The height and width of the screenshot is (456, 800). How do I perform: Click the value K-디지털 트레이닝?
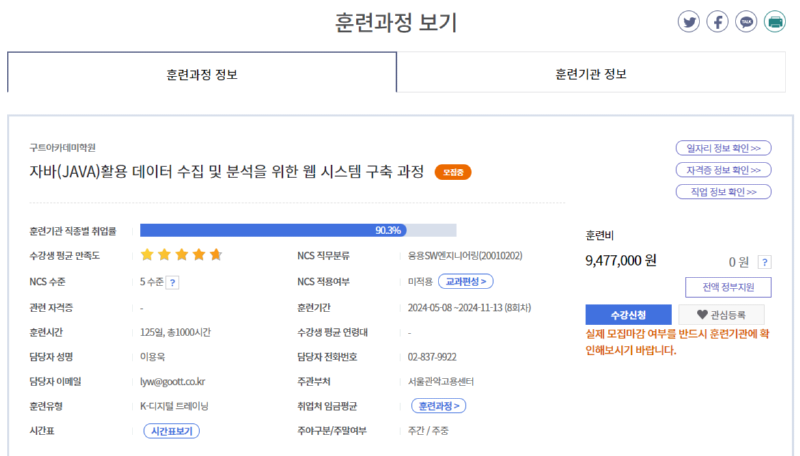[x=174, y=406]
